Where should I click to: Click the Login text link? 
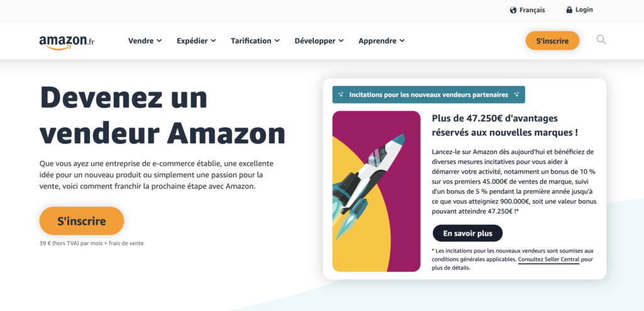tap(584, 9)
